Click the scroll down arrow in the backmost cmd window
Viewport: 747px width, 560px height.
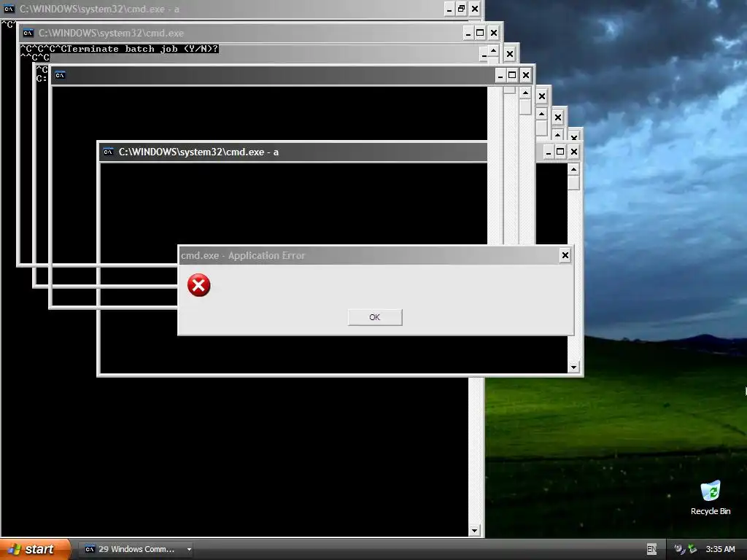474,530
